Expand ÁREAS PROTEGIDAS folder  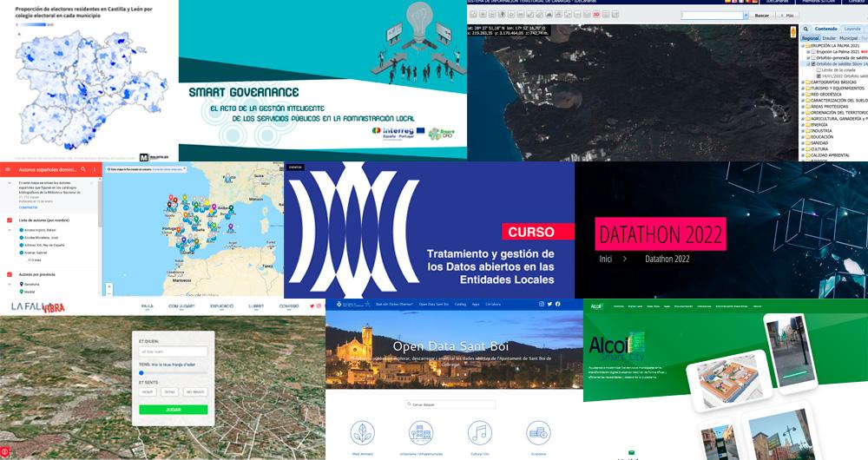(x=803, y=106)
